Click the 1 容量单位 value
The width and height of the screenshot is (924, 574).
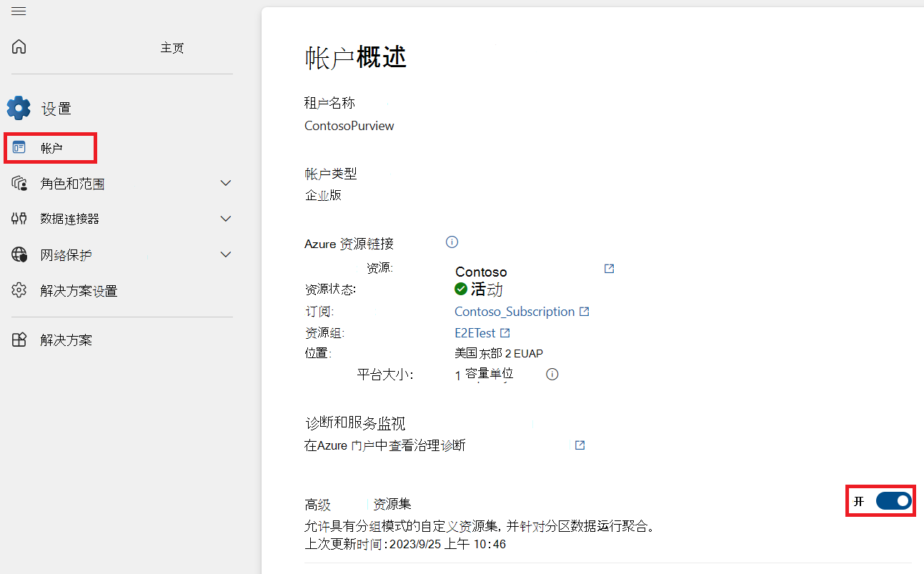(485, 374)
